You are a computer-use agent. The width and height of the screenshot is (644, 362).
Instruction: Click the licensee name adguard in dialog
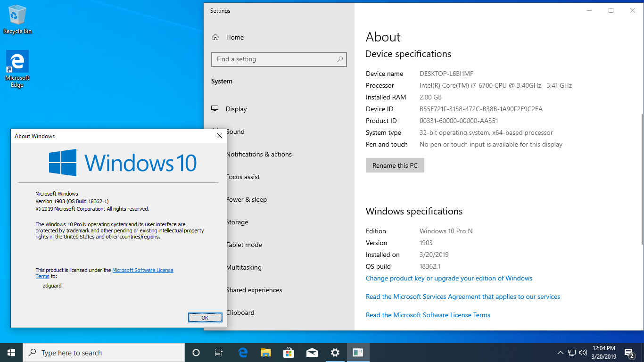52,286
